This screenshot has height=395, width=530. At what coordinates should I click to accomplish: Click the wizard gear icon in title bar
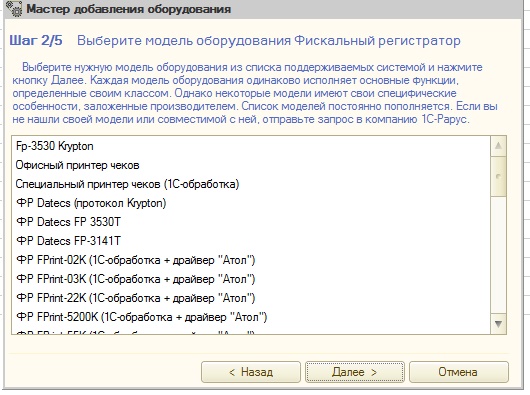(14, 9)
